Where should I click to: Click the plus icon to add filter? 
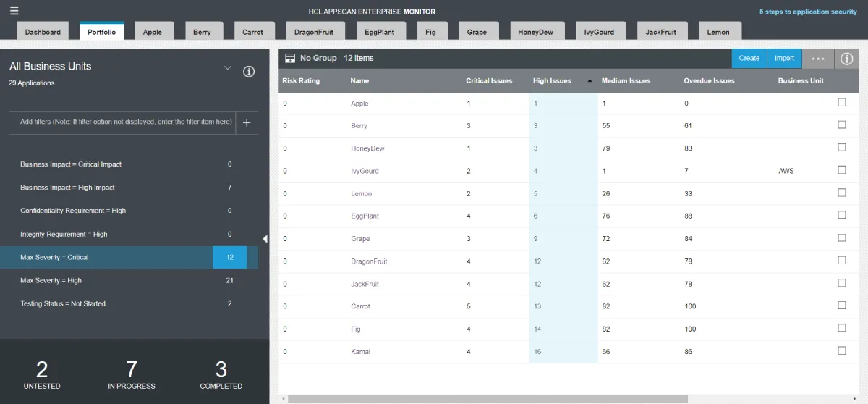click(247, 123)
